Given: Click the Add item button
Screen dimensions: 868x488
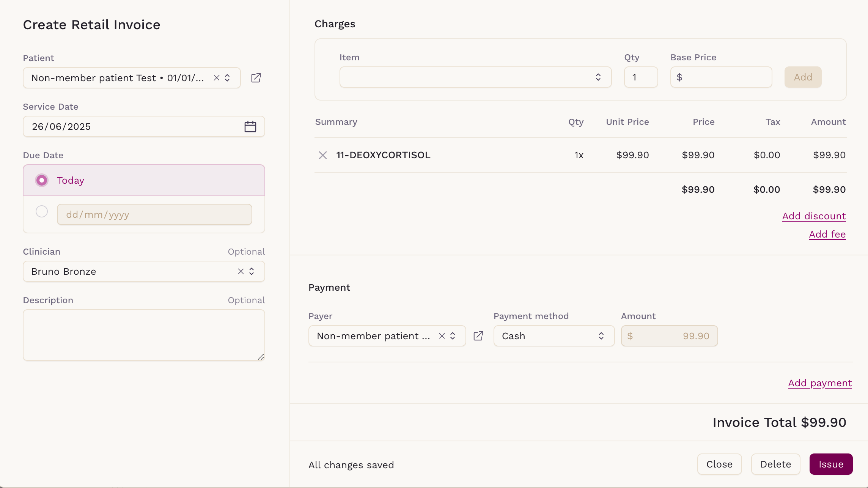Looking at the screenshot, I should point(803,77).
